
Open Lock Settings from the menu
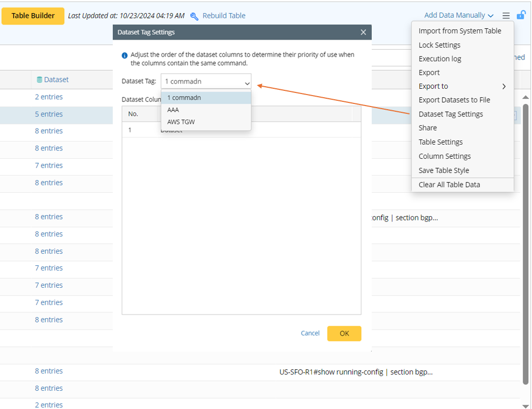[x=439, y=45]
